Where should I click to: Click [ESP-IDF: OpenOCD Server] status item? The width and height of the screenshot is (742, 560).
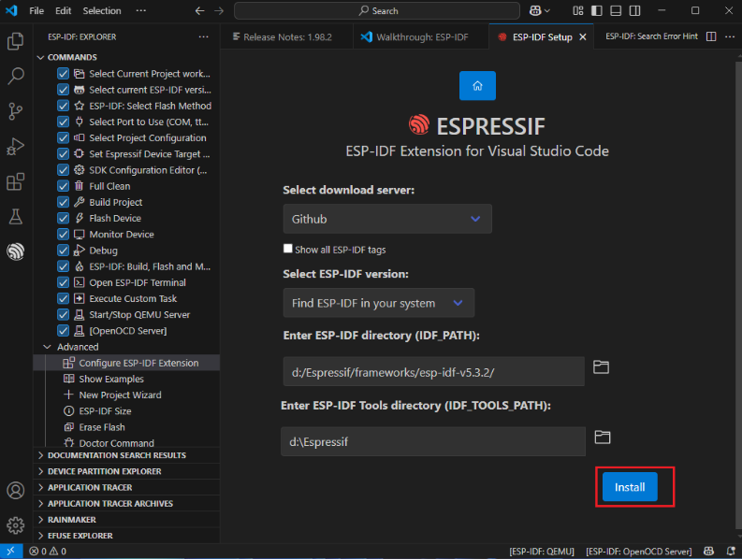[x=638, y=552]
